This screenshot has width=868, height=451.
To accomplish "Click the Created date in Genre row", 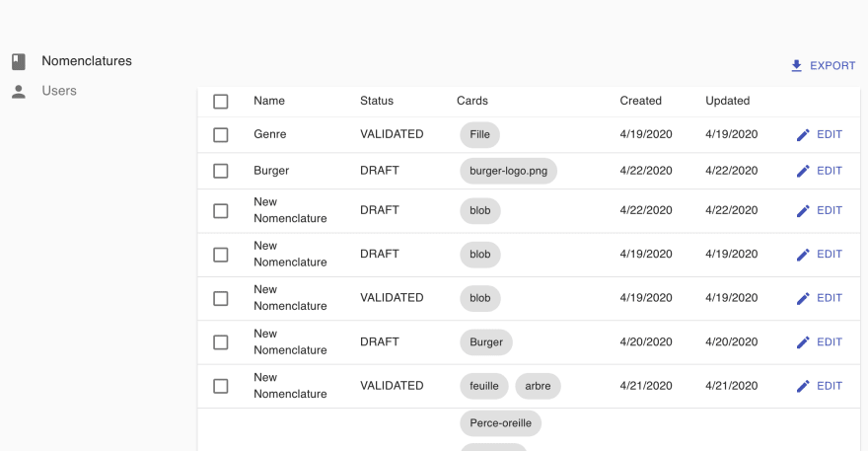I will click(646, 134).
